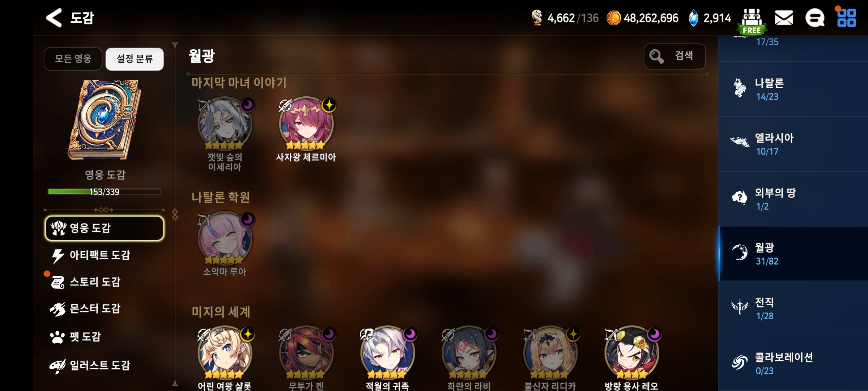
Task: Go back using the arrow beside 도감
Action: coord(54,18)
